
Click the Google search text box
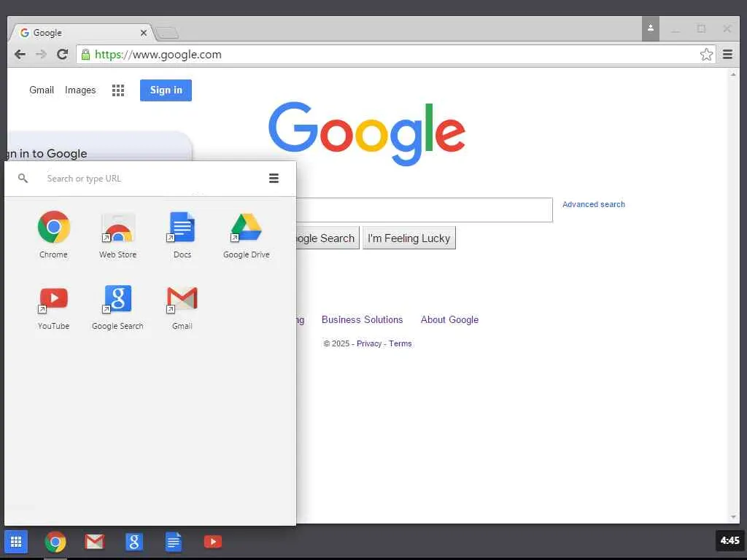tap(424, 210)
